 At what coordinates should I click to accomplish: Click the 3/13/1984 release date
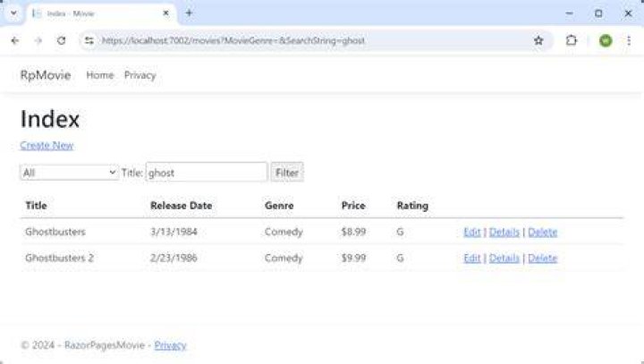[174, 232]
